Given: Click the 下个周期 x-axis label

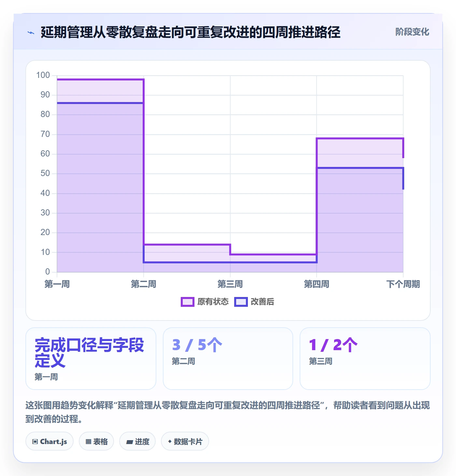Looking at the screenshot, I should click(403, 284).
